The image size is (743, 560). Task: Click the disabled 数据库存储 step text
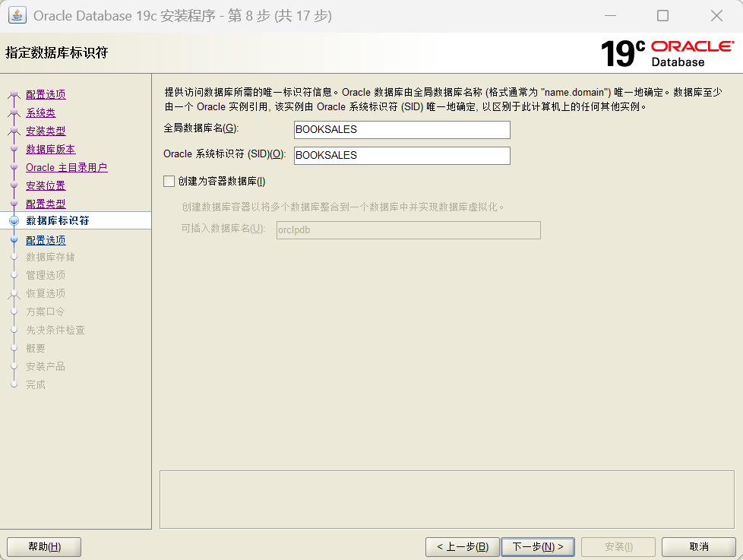tap(51, 258)
